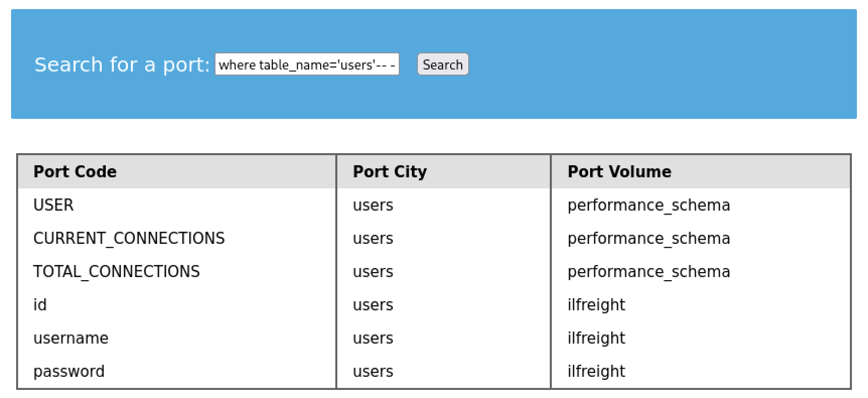Image resolution: width=868 pixels, height=398 pixels.
Task: Click "users" in the username row
Action: (x=373, y=338)
